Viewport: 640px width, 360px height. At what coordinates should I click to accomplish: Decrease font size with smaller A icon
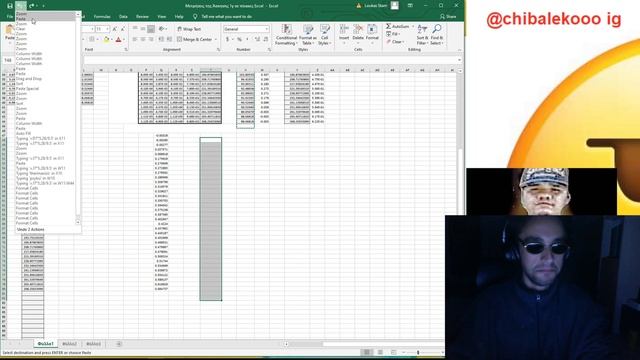coord(122,29)
